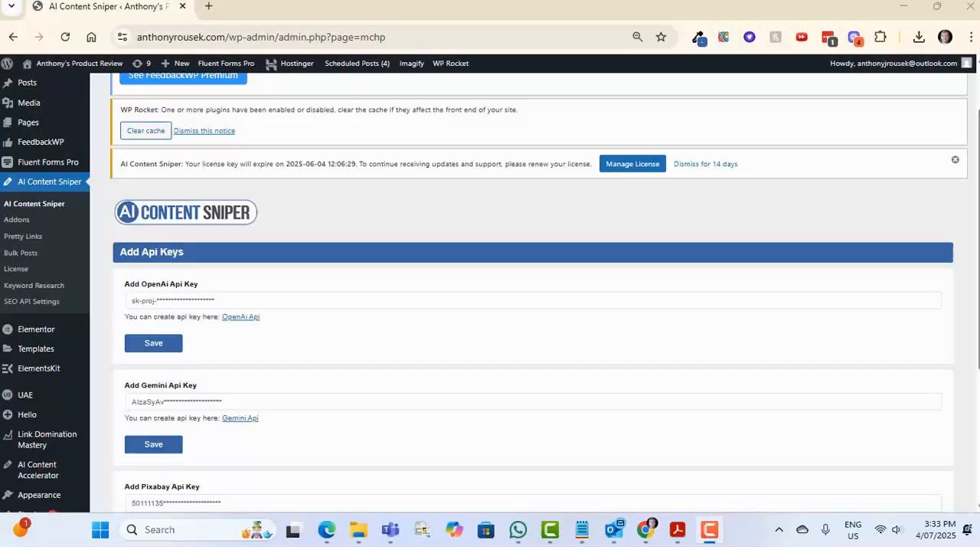The height and width of the screenshot is (547, 980).
Task: Open the tab search dropdown arrow
Action: tap(11, 6)
